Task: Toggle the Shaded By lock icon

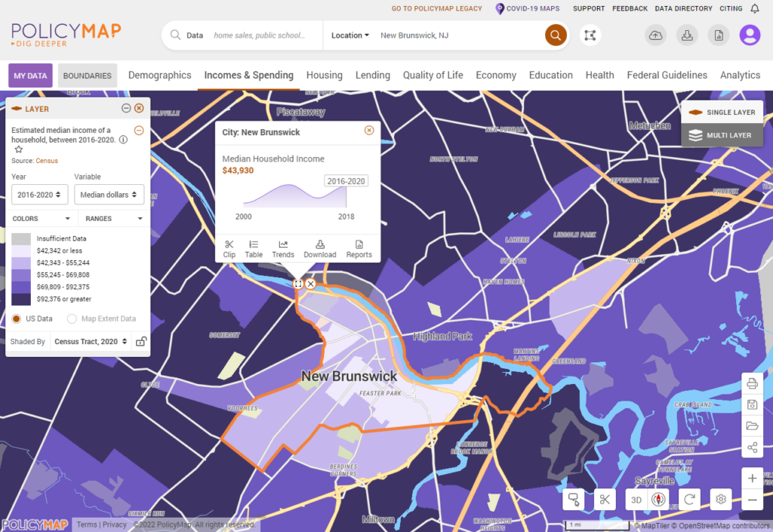Action: click(x=141, y=341)
